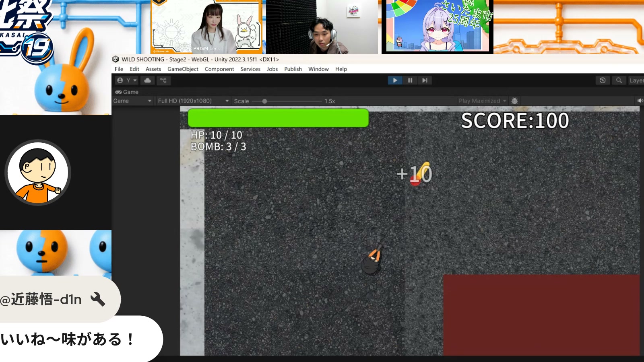Viewport: 644px width, 362px height.
Task: Click the @近藤悟-d1n username label
Action: click(41, 300)
